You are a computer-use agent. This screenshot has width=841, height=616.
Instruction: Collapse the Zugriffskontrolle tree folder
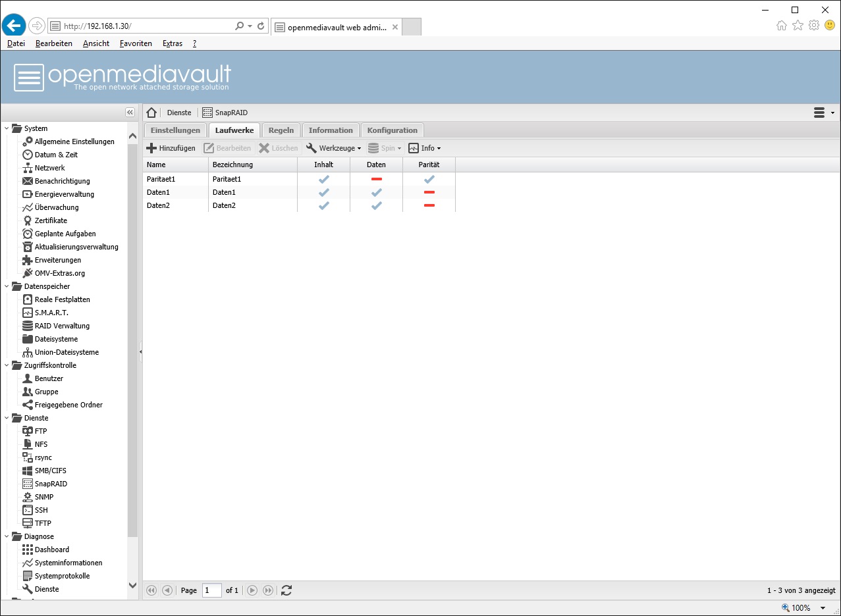click(7, 365)
